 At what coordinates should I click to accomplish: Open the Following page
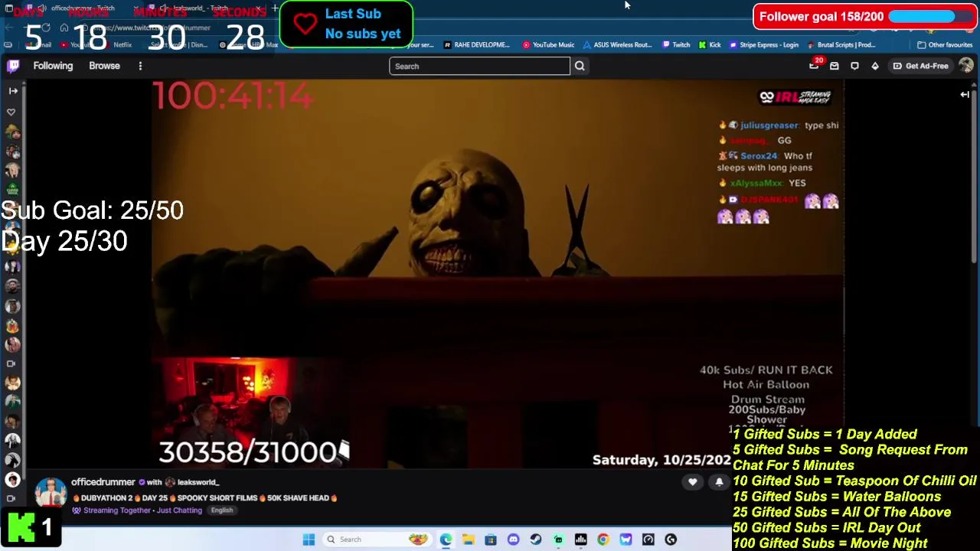[53, 66]
